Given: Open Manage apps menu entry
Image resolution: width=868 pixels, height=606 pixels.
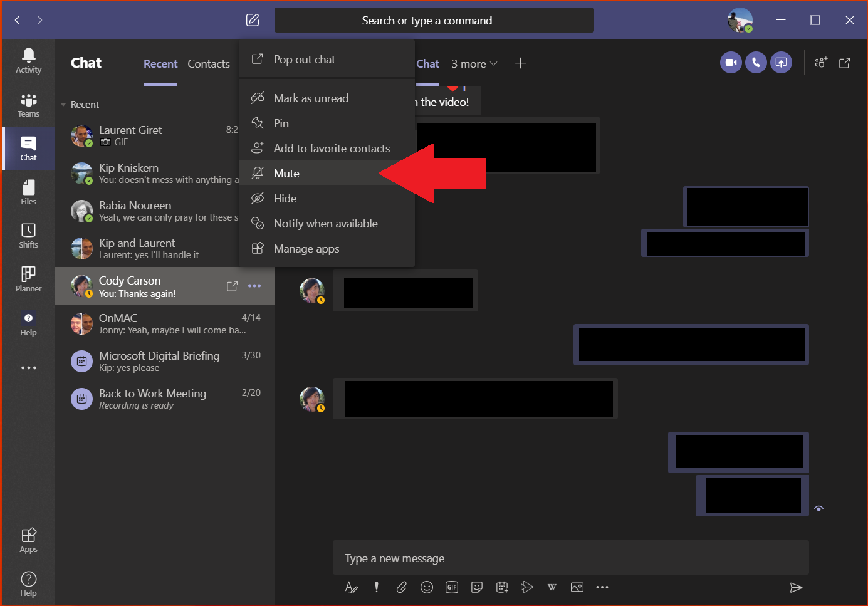Looking at the screenshot, I should tap(327, 248).
